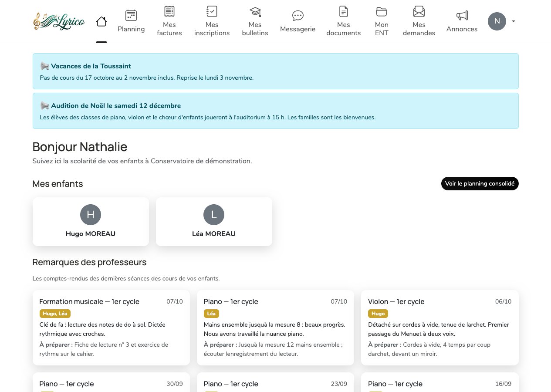Expand the N user account dropdown
The height and width of the screenshot is (392, 551).
pyautogui.click(x=502, y=21)
